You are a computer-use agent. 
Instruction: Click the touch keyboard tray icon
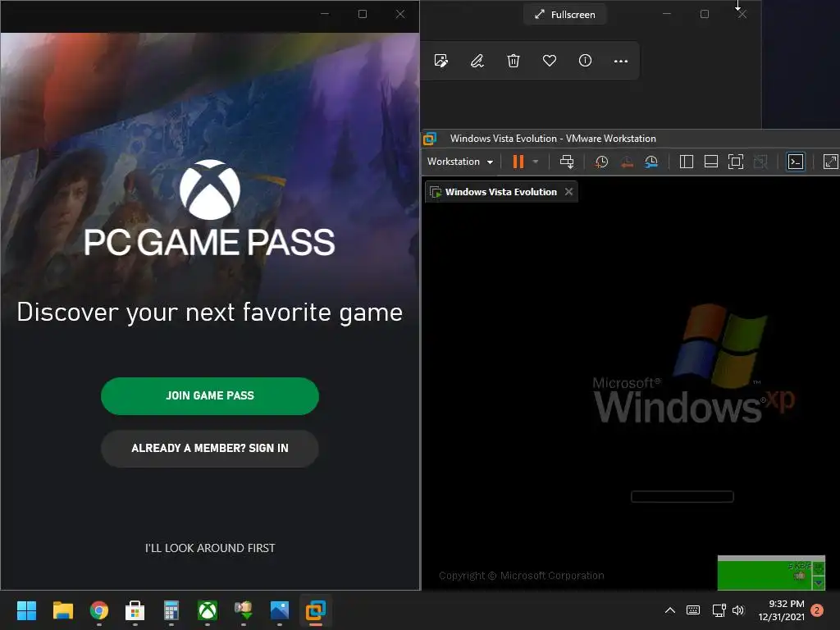693,610
